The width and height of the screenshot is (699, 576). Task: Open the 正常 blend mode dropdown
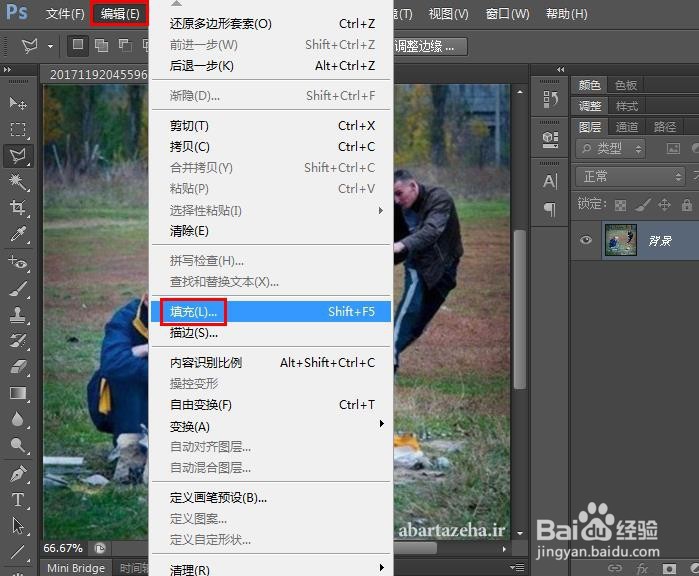tap(630, 177)
